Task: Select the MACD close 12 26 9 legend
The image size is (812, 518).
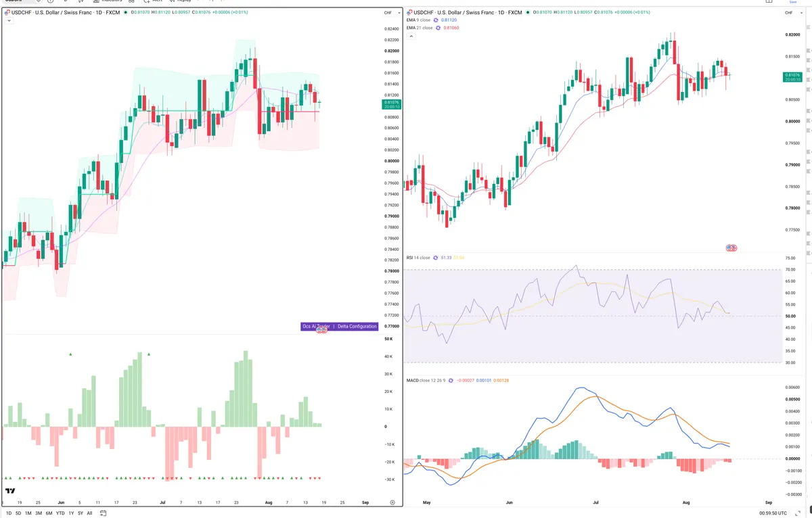Action: coord(426,380)
